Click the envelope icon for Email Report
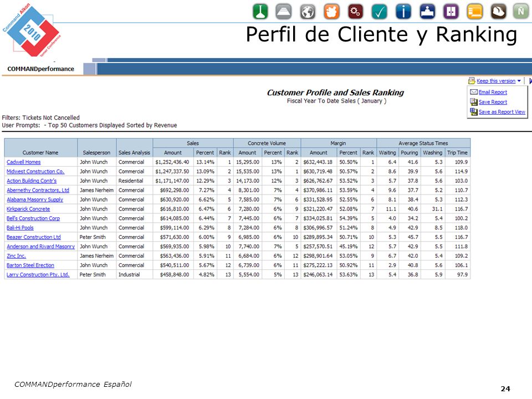 [474, 92]
